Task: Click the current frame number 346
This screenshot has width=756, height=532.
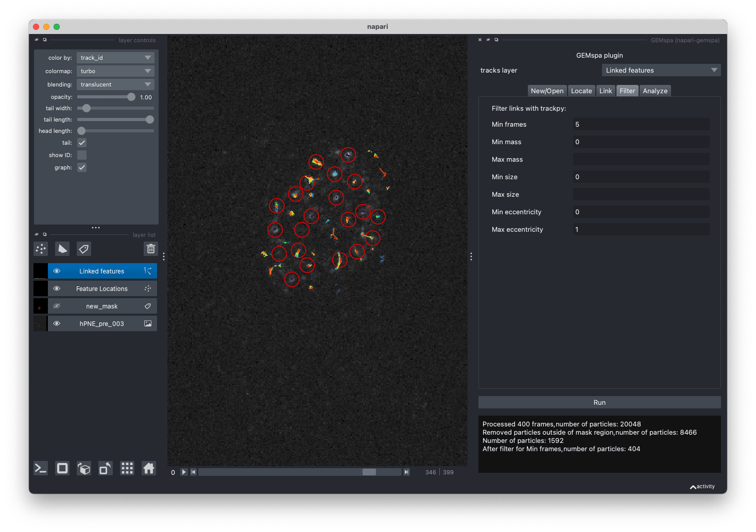Action: click(x=431, y=472)
